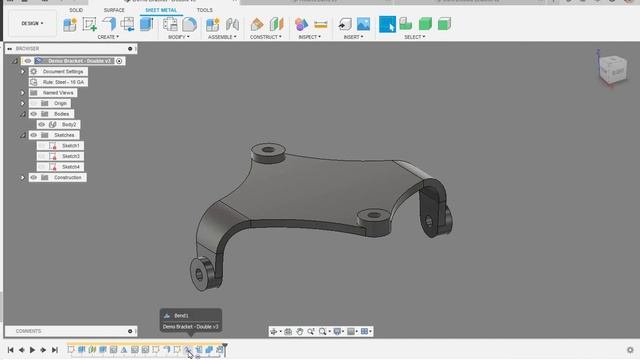Viewport: 640px width, 360px height.
Task: Open the Construct dropdown menu
Action: 266,37
